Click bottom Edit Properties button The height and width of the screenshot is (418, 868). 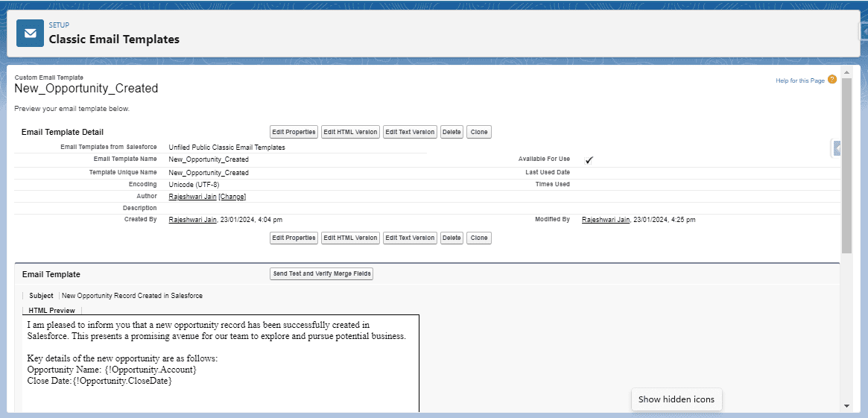click(x=294, y=238)
